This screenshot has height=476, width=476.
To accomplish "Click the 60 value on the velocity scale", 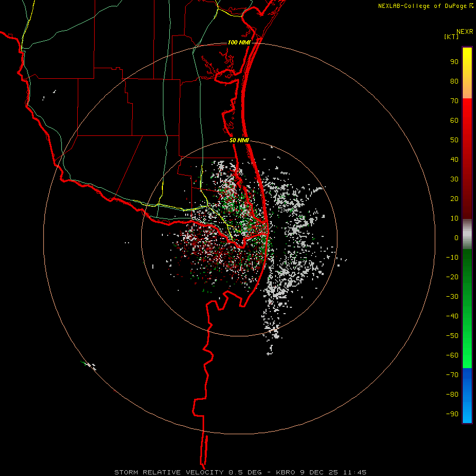I will [x=454, y=121].
